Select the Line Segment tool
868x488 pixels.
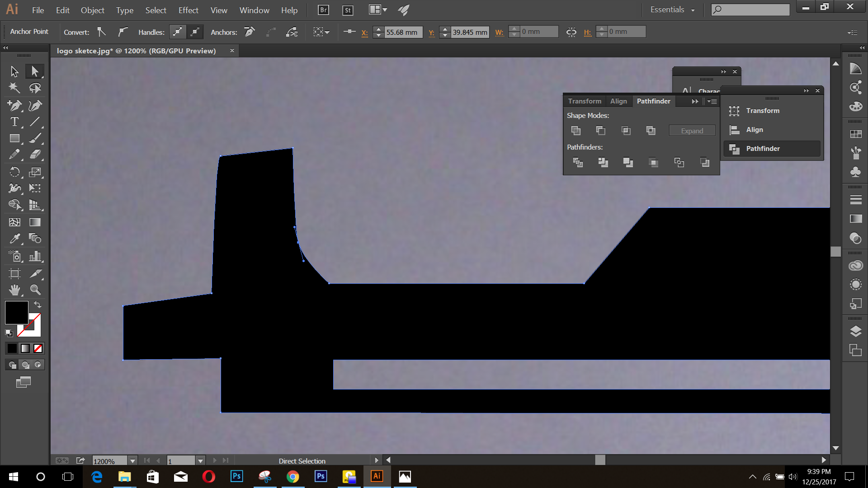click(35, 122)
